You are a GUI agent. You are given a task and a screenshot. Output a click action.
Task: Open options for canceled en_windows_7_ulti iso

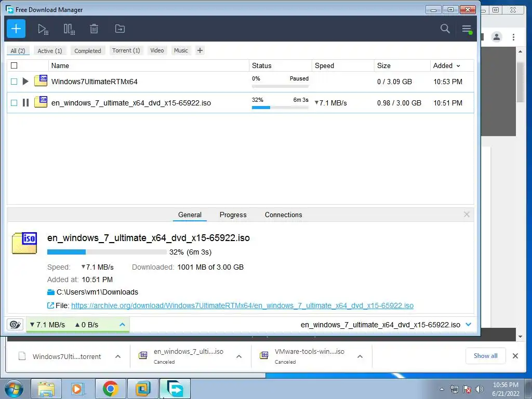[x=239, y=356]
